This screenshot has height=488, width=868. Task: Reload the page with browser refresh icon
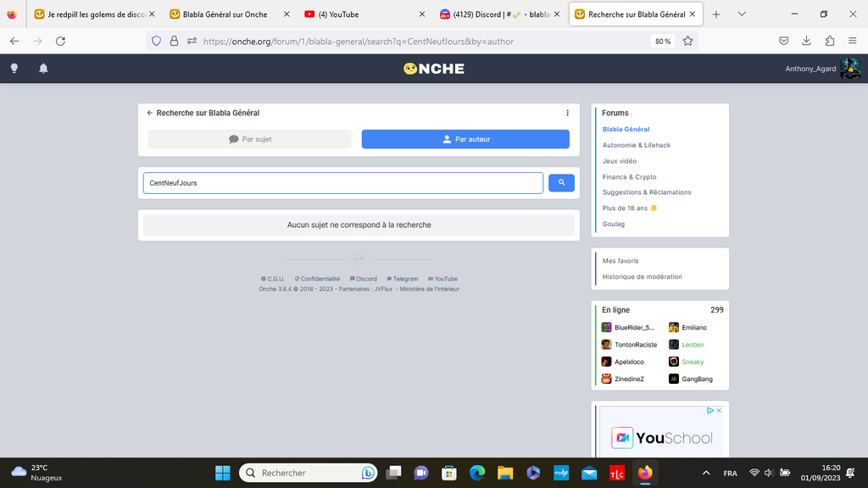(60, 41)
